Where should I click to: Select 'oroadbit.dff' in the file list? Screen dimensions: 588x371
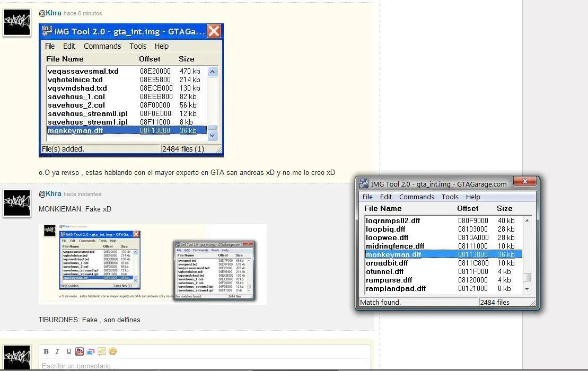444,263
